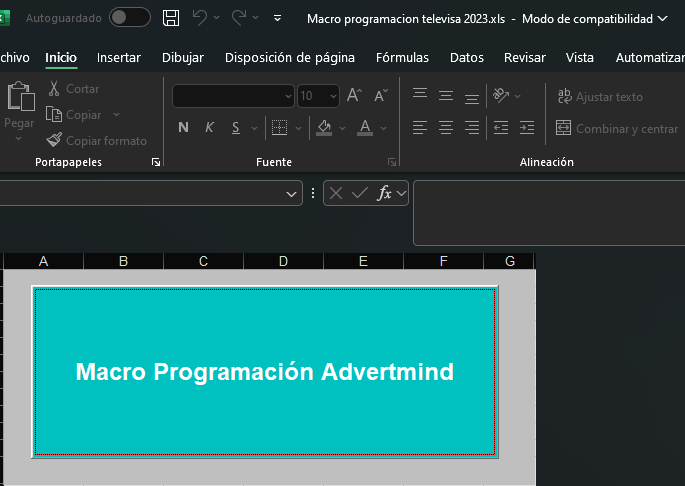This screenshot has width=685, height=486.
Task: Click the Borders icon
Action: coord(280,128)
